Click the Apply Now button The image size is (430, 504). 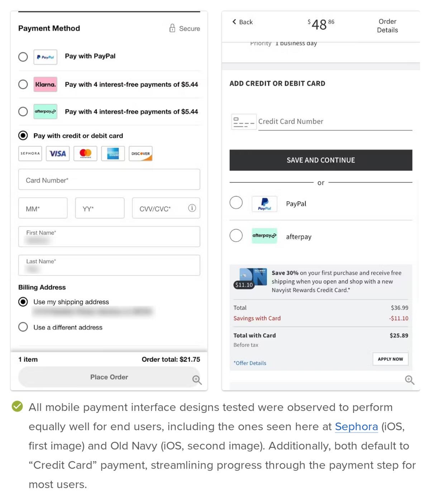390,359
